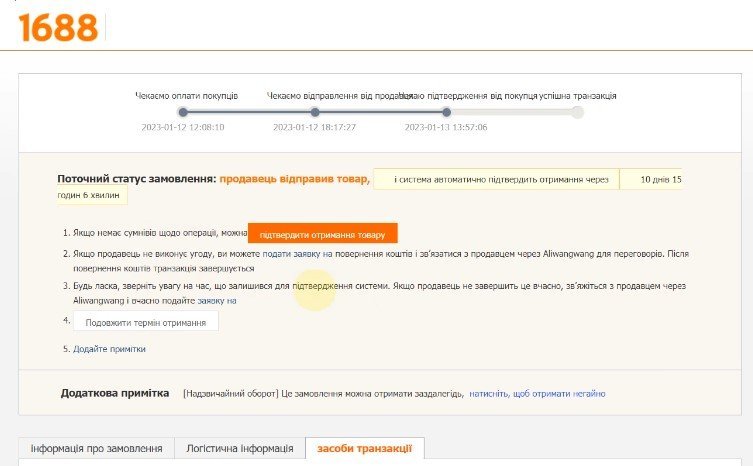Image resolution: width=753 pixels, height=466 pixels.
Task: Select the 'засоби транзакції' tab
Action: [365, 449]
